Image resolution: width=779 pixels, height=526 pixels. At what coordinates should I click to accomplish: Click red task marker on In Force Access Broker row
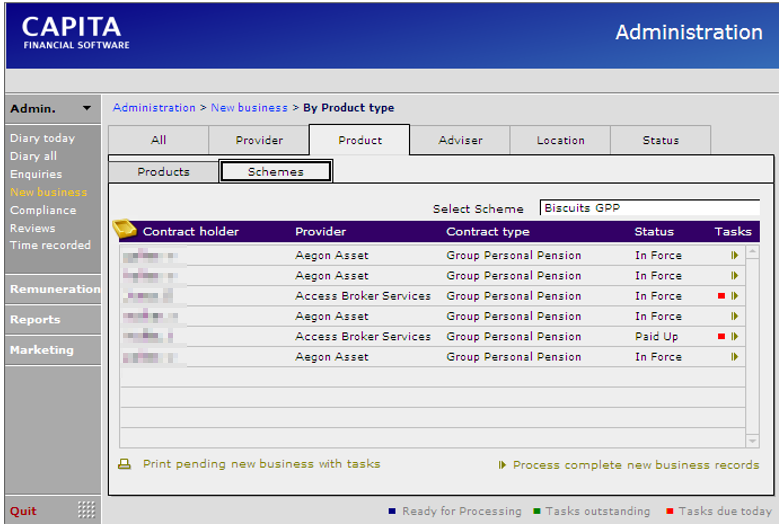721,296
